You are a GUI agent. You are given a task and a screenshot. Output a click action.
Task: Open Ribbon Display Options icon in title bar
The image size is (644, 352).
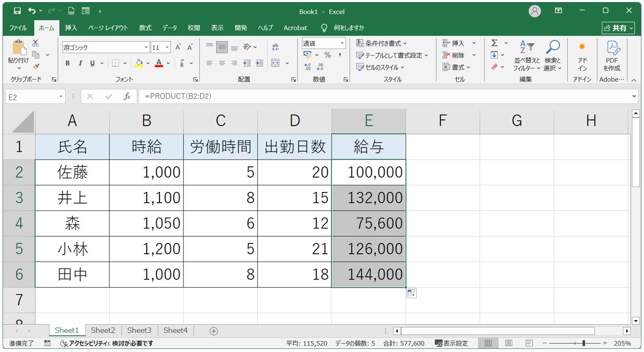[x=559, y=11]
